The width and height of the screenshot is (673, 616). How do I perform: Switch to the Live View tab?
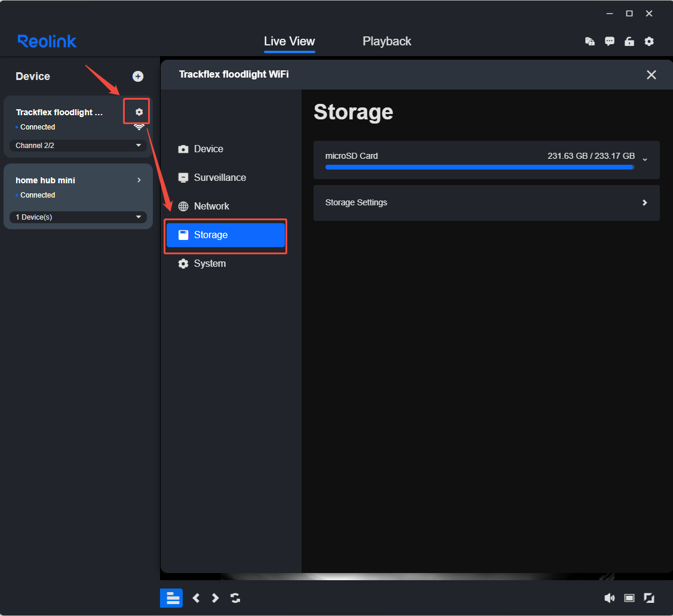pos(289,42)
